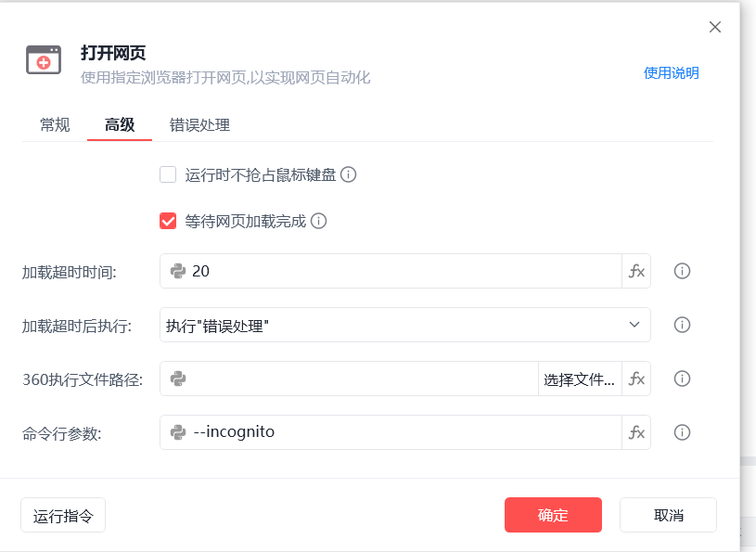Click the 运行指令 button

[63, 515]
